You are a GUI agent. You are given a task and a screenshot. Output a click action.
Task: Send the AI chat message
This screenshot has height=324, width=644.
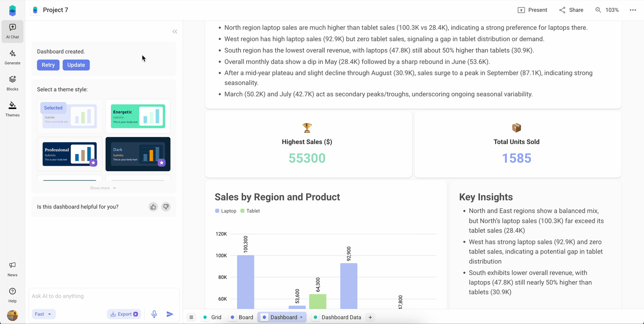pyautogui.click(x=170, y=314)
